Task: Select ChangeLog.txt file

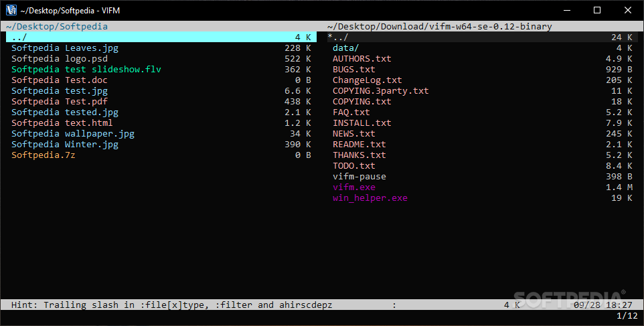Action: coord(367,80)
